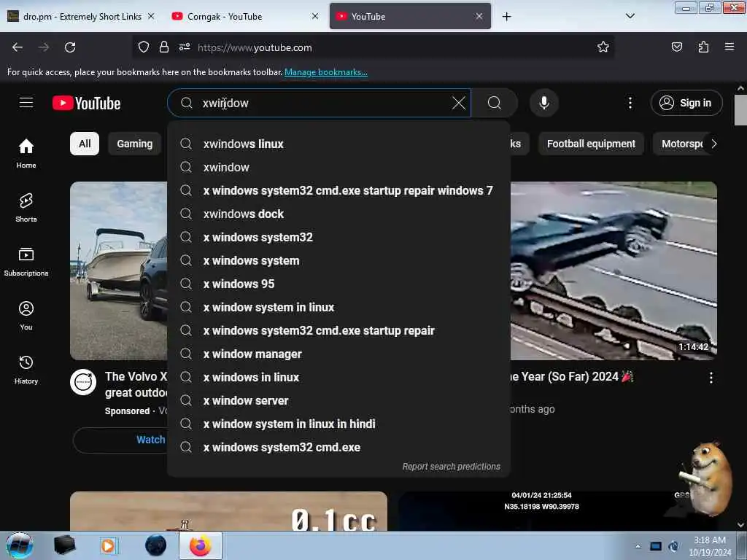The image size is (747, 560).
Task: Clear the search box with the X icon
Action: [x=458, y=103]
